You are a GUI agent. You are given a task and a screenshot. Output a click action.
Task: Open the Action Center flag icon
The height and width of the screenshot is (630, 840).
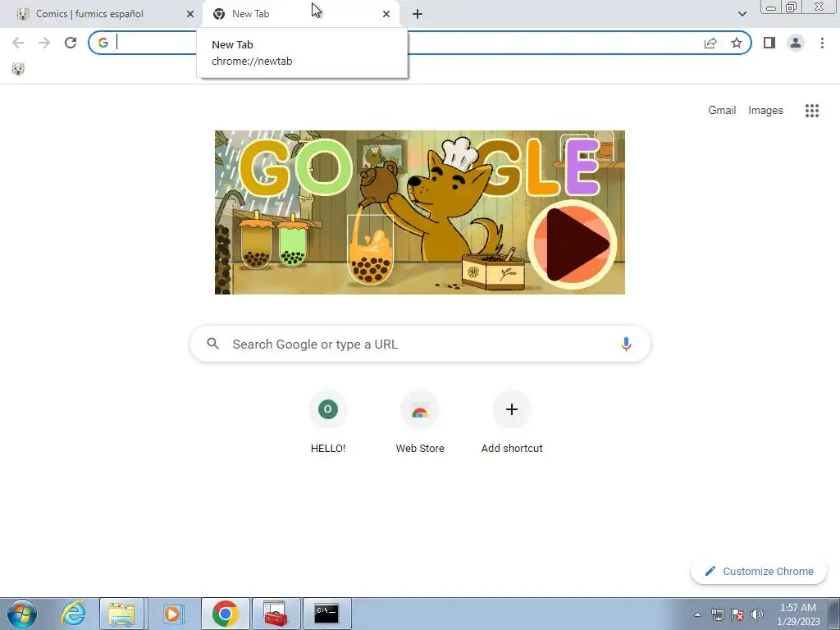click(737, 614)
